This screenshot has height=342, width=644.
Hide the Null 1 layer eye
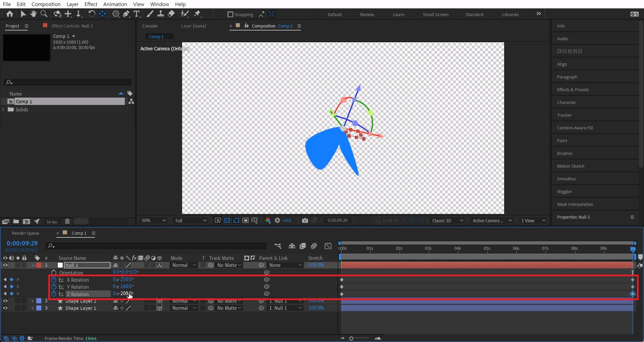[5, 265]
